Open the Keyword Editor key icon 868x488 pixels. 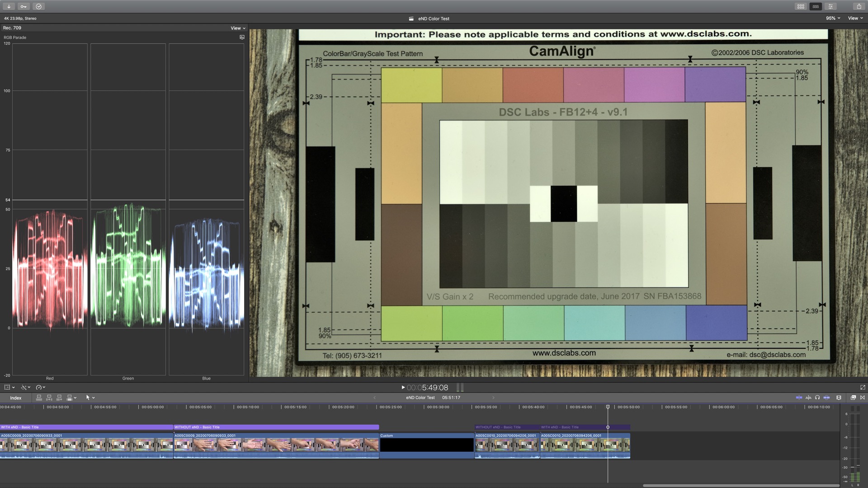(x=24, y=6)
